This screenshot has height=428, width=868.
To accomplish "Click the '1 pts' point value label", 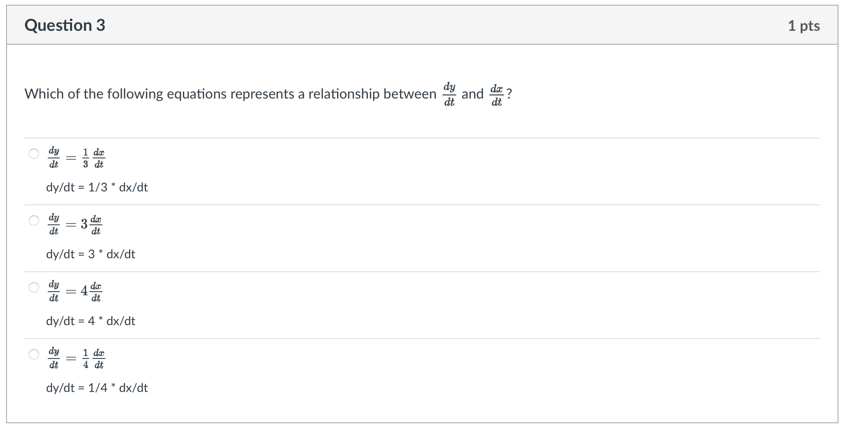I will 804,26.
